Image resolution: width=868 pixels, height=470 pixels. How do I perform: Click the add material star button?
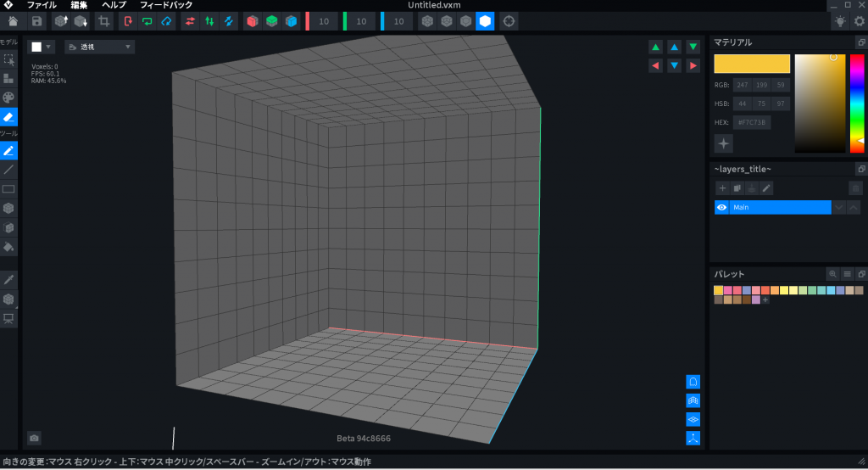(x=723, y=143)
